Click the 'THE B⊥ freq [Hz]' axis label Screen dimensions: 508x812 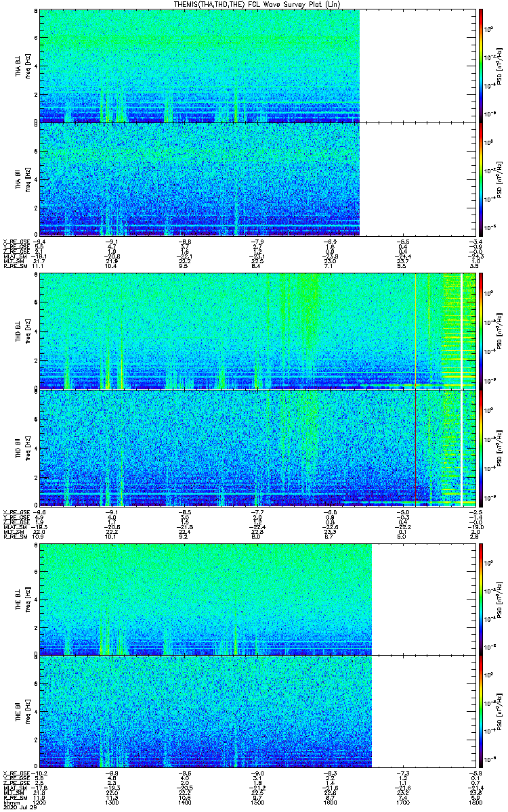pyautogui.click(x=22, y=600)
